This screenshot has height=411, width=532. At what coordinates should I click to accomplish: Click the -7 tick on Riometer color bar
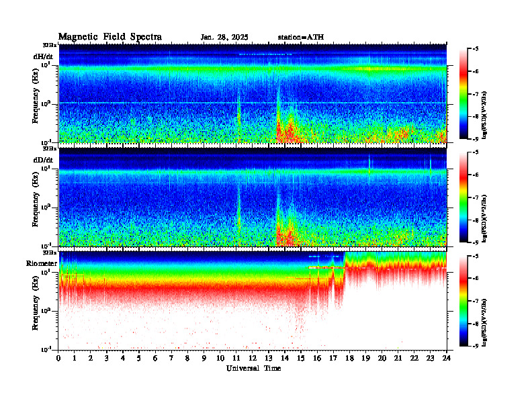[x=476, y=301]
